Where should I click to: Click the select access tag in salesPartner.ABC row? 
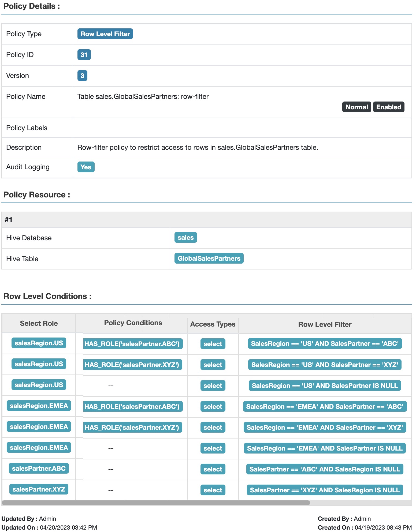[x=213, y=469]
